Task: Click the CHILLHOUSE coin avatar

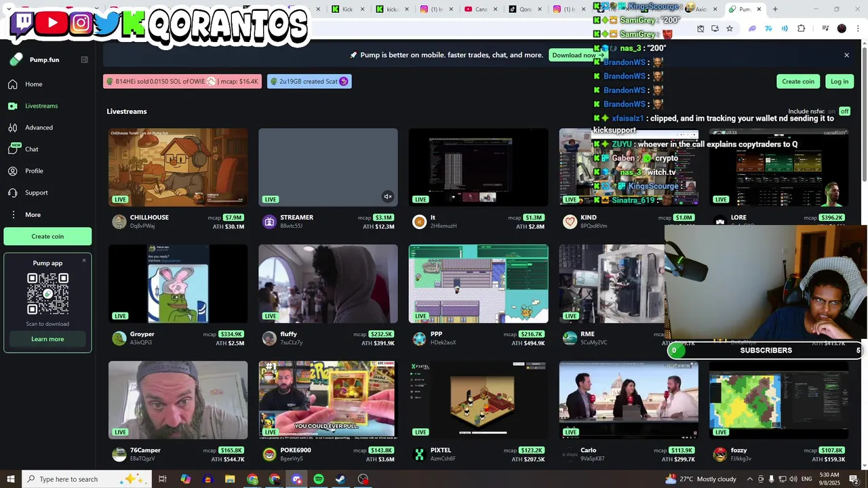Action: (119, 222)
